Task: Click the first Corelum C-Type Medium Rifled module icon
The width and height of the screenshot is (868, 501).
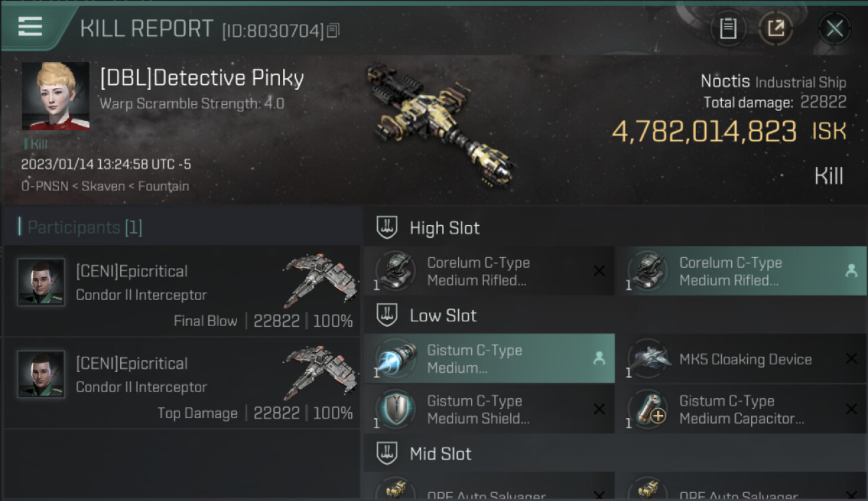Action: point(395,271)
